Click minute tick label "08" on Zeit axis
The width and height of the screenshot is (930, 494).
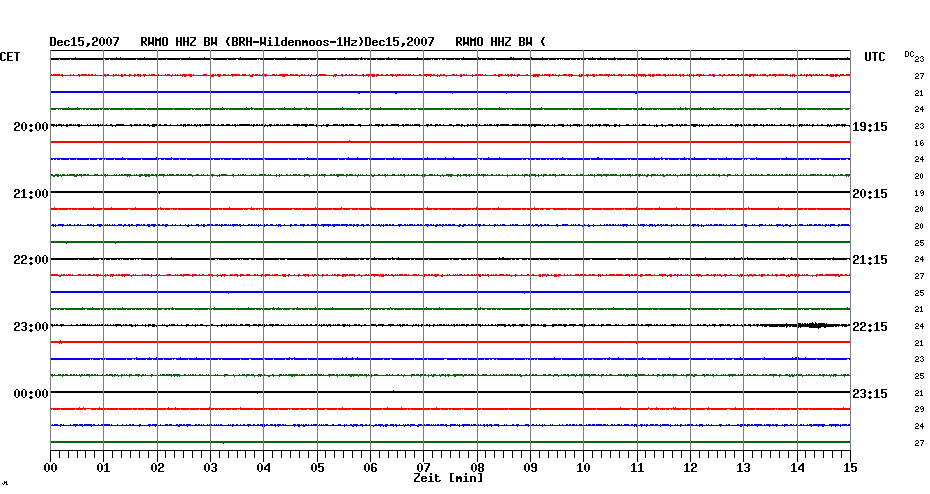[477, 468]
